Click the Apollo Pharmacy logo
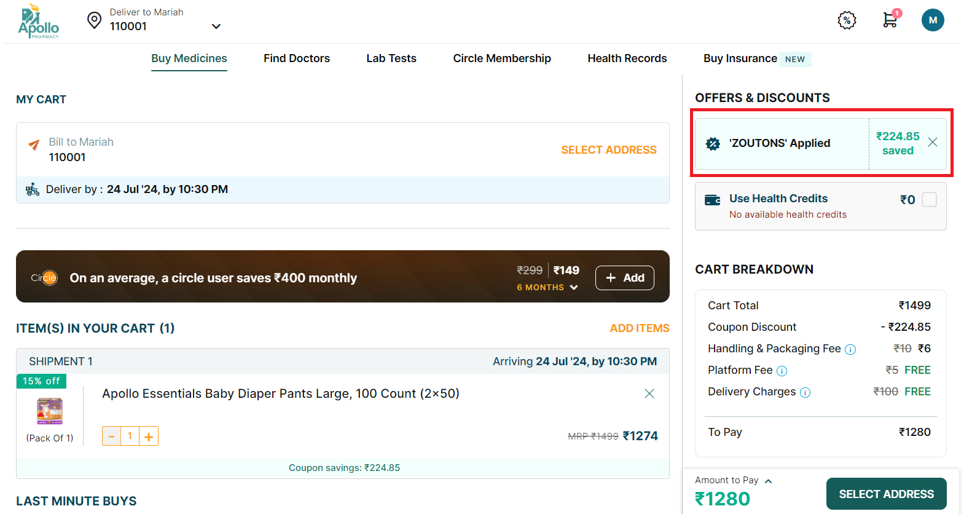 (39, 22)
